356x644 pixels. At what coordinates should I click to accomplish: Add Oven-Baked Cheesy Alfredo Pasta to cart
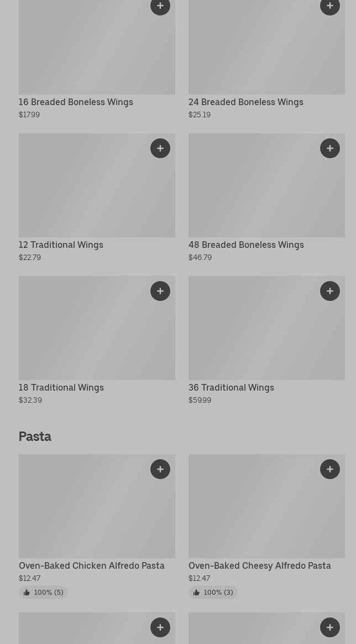[330, 469]
